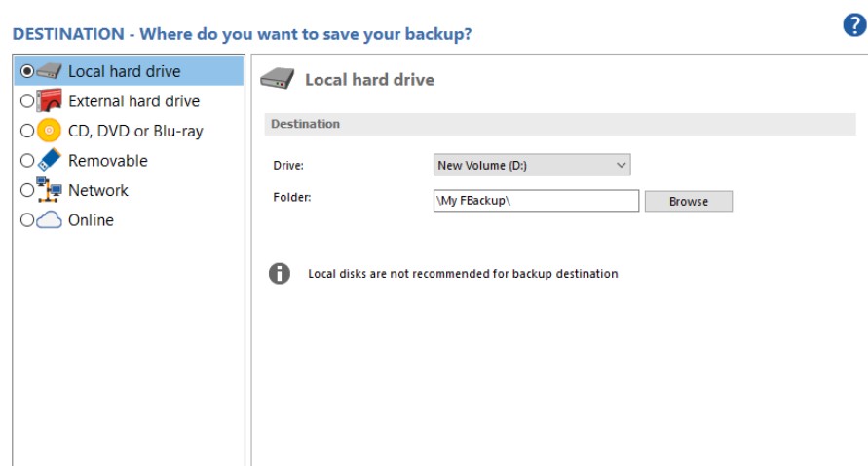Click the Browse button for folder
Image resolution: width=868 pixels, height=466 pixels.
point(688,202)
